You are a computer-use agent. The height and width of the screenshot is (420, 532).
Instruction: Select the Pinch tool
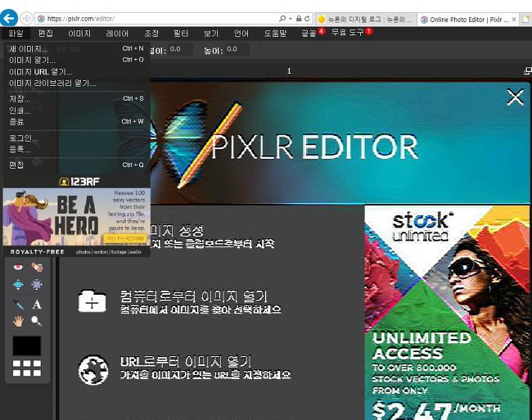pyautogui.click(x=37, y=284)
